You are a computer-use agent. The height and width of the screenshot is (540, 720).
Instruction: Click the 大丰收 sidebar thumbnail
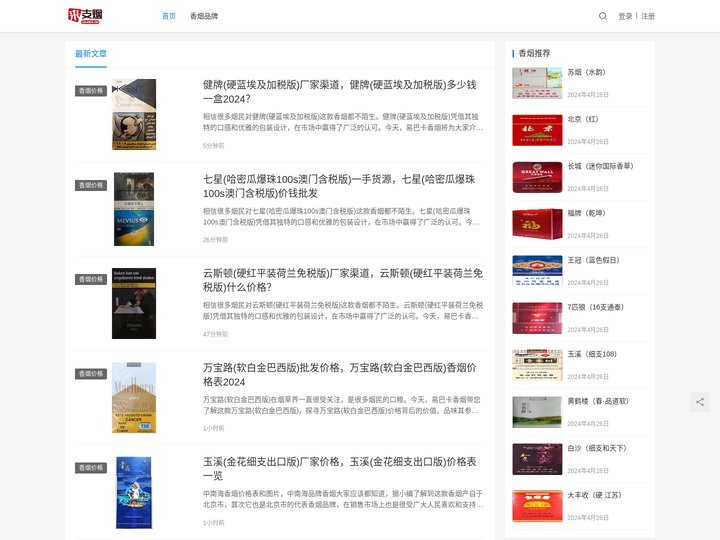537,506
